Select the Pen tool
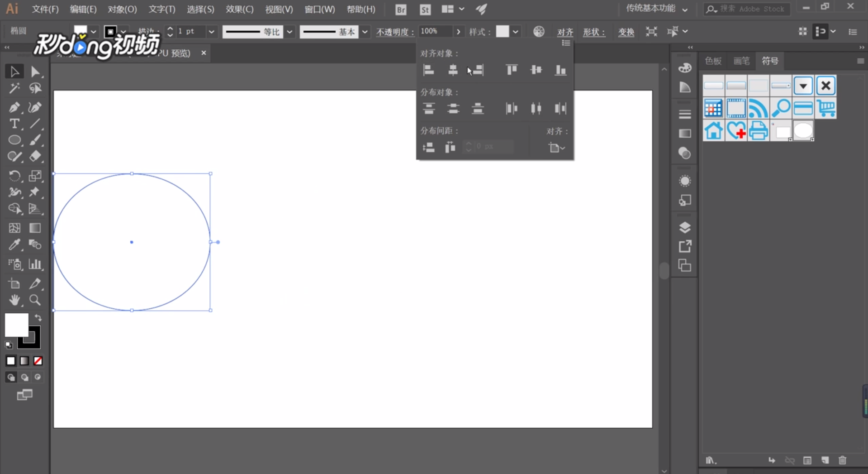The height and width of the screenshot is (474, 868). (x=14, y=107)
